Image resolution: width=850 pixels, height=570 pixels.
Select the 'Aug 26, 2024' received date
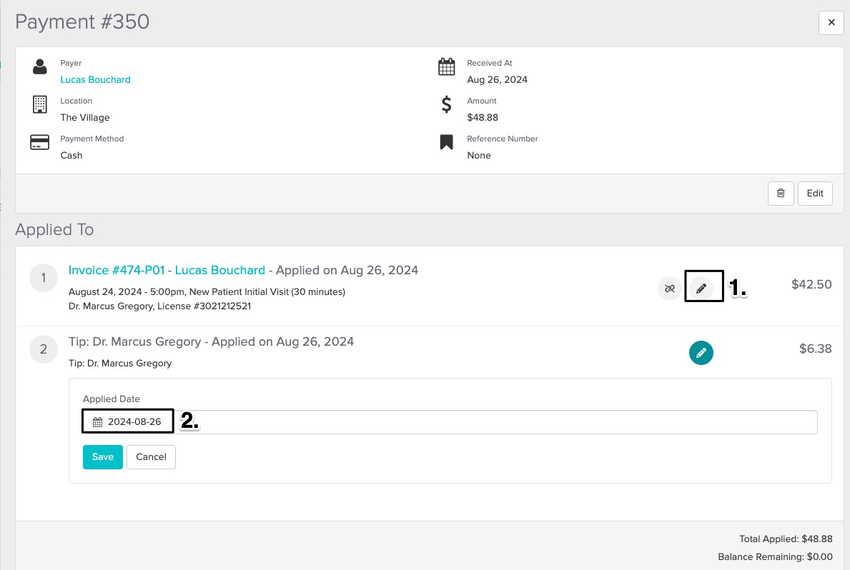[497, 80]
